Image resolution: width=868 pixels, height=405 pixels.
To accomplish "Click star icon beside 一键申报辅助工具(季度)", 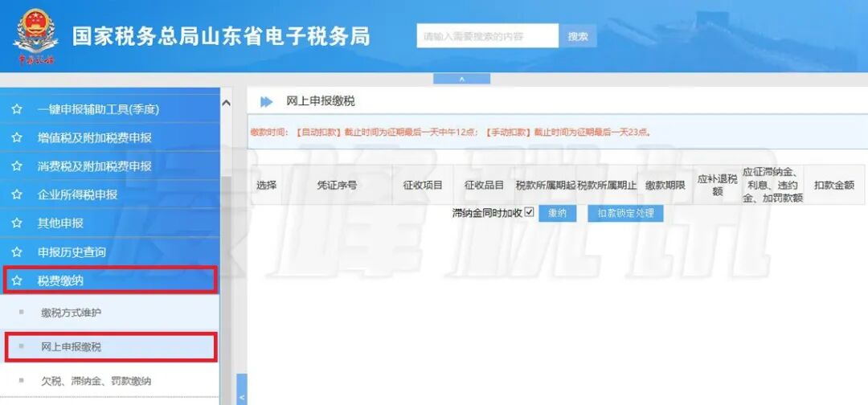I will [17, 109].
